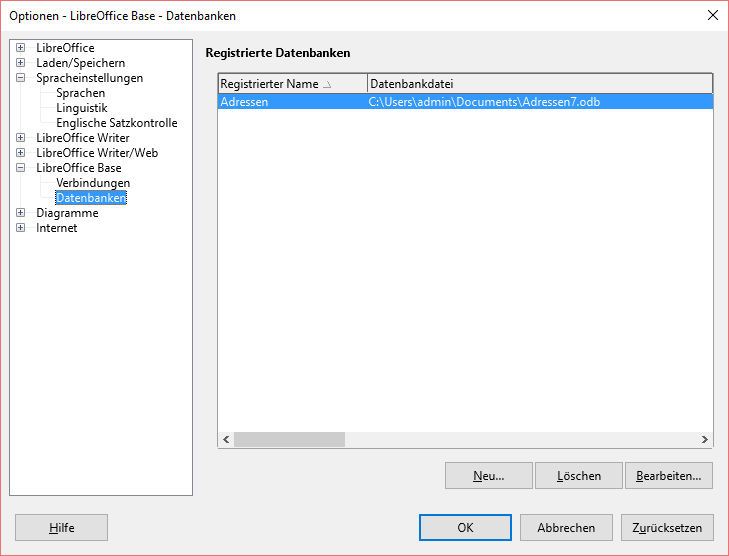The image size is (729, 556).
Task: Expand the Internet node
Action: [20, 227]
